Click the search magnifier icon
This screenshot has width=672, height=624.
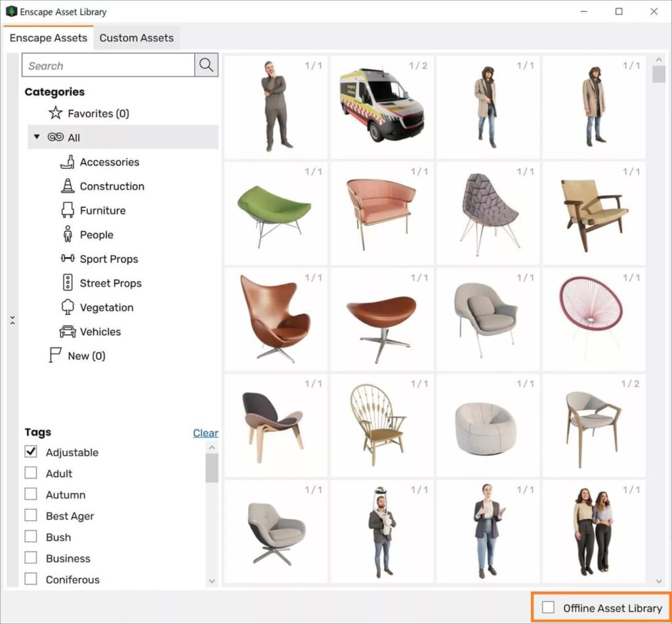pyautogui.click(x=206, y=65)
